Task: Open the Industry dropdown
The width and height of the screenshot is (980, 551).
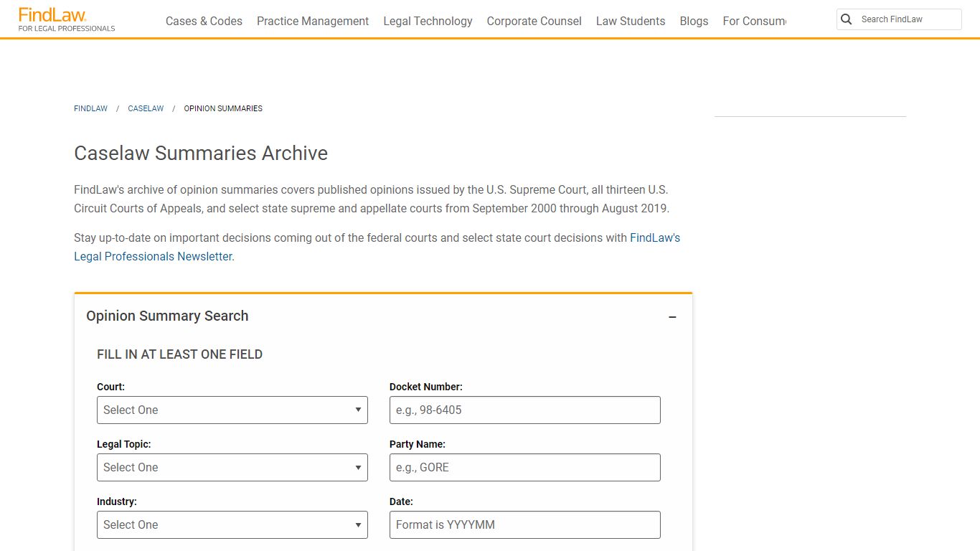Action: click(x=232, y=524)
